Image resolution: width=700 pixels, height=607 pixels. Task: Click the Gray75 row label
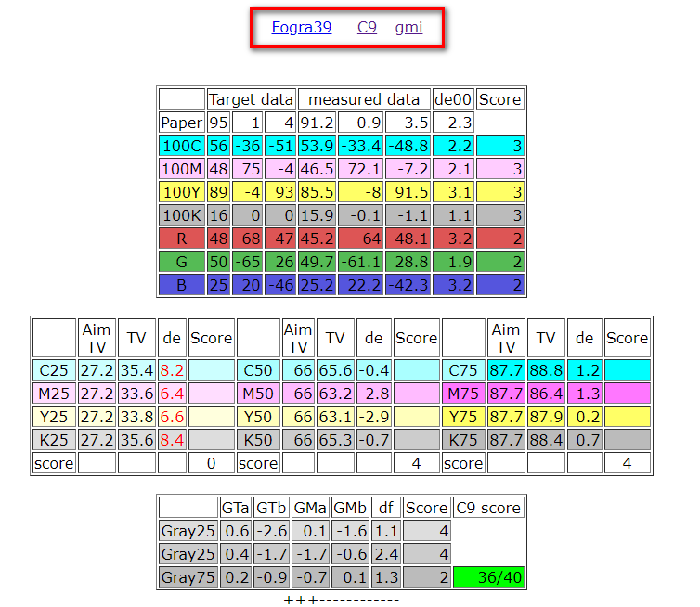pos(188,577)
